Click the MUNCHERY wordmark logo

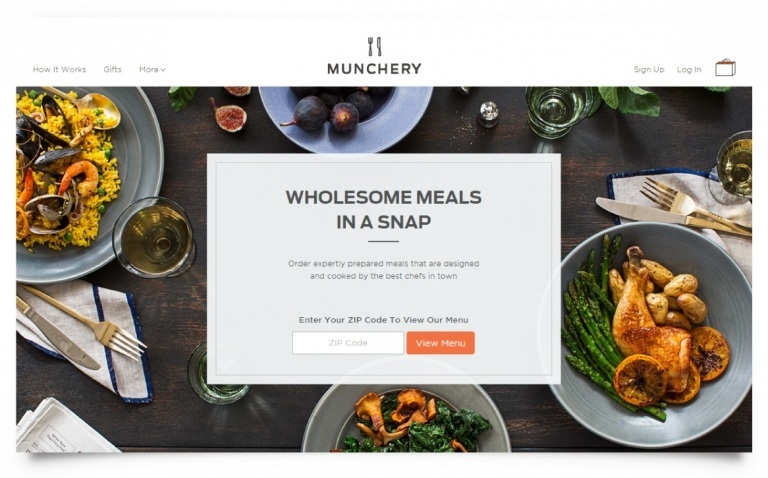(375, 69)
